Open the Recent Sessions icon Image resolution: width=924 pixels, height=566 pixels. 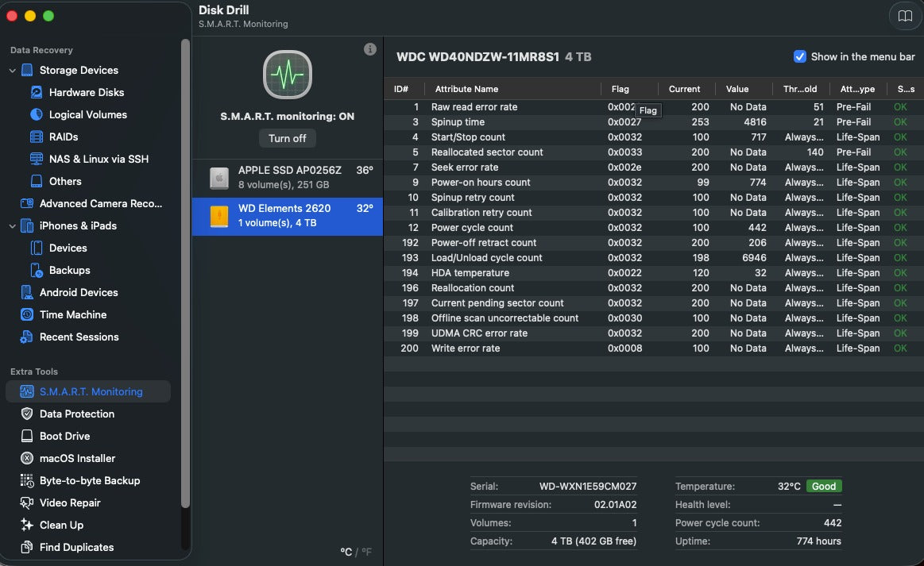pos(26,337)
